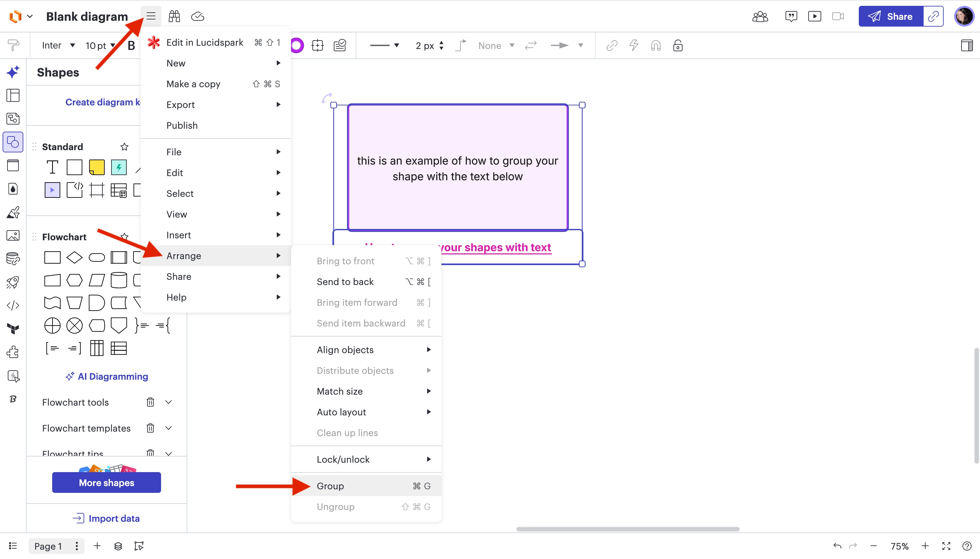Image resolution: width=980 pixels, height=559 pixels.
Task: Click the collaborators people icon
Action: coord(760,16)
